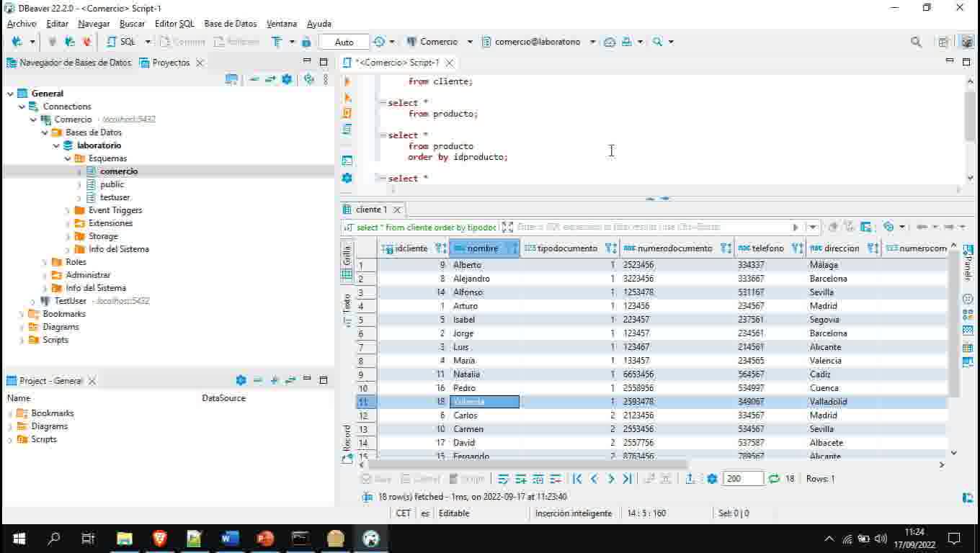Click the magnifier search icon at toolbar right

916,42
